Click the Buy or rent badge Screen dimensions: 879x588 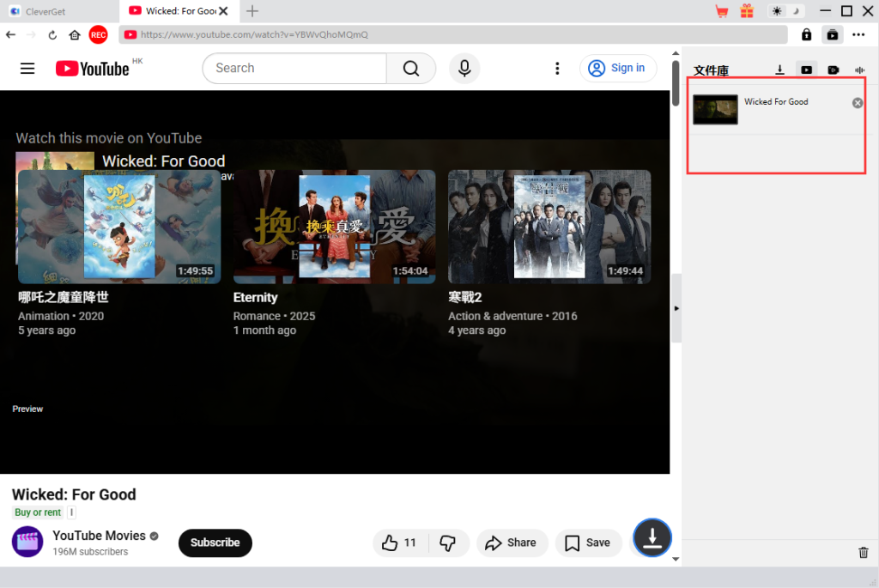38,512
